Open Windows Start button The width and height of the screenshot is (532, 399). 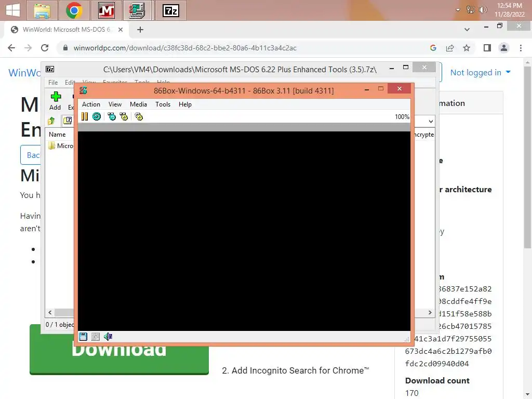click(13, 10)
